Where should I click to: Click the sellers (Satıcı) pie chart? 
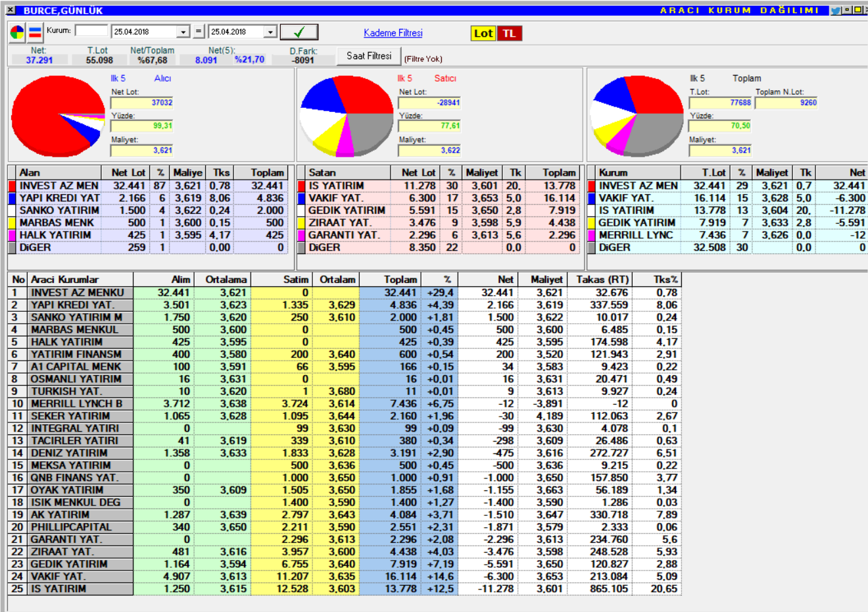[347, 116]
